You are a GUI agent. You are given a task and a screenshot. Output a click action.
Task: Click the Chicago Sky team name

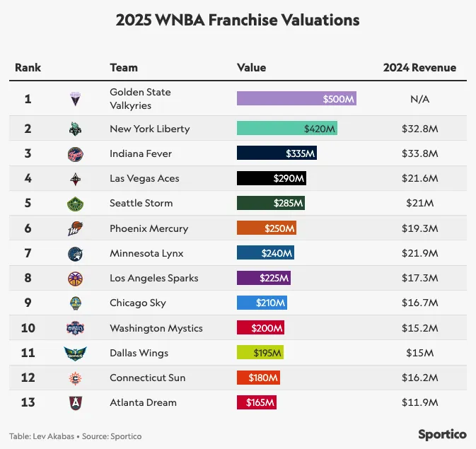pyautogui.click(x=138, y=303)
